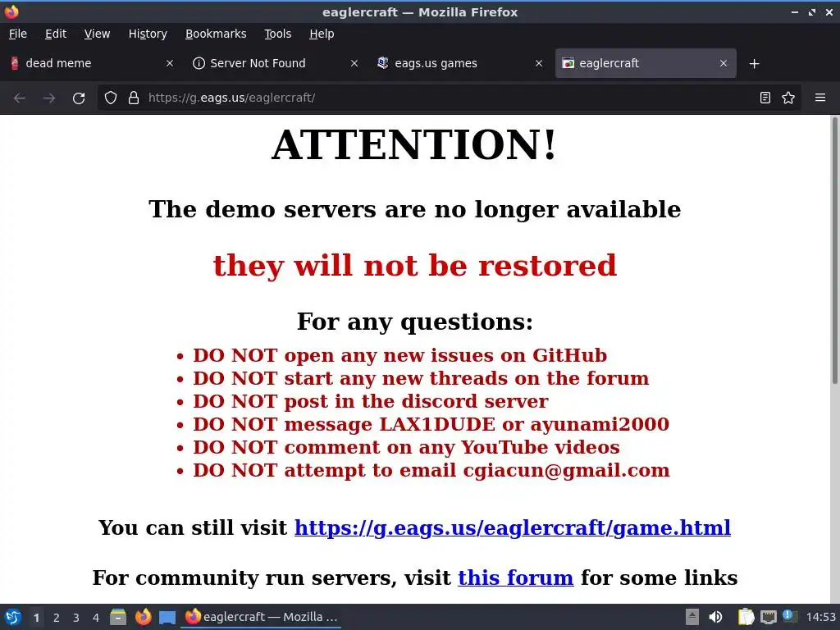Viewport: 840px width, 630px height.
Task: Open the tray eject/removable media icon
Action: tap(692, 617)
